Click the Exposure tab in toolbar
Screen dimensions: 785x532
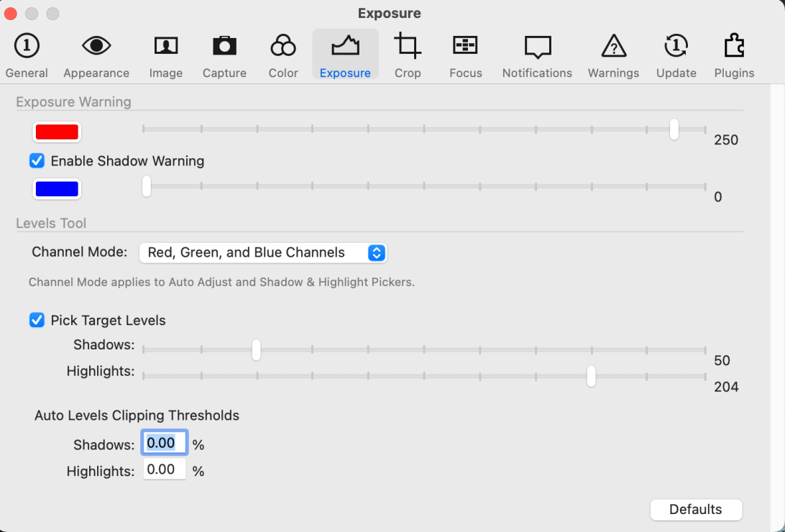[345, 55]
